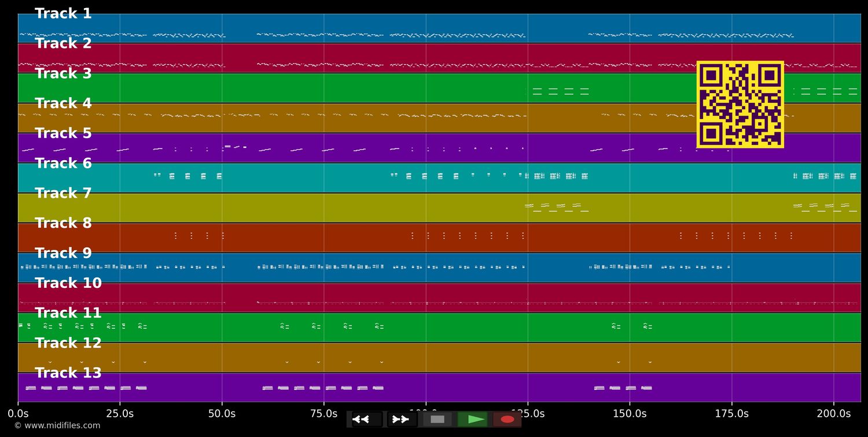The image size is (868, 437).
Task: Select the Track 13 label
Action: tap(68, 373)
